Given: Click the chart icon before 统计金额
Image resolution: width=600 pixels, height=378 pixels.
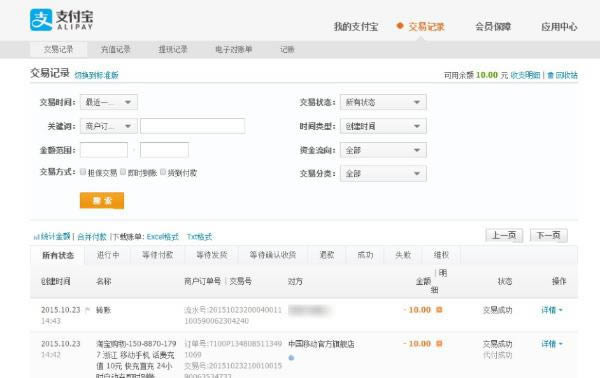Looking at the screenshot, I should pyautogui.click(x=36, y=237).
